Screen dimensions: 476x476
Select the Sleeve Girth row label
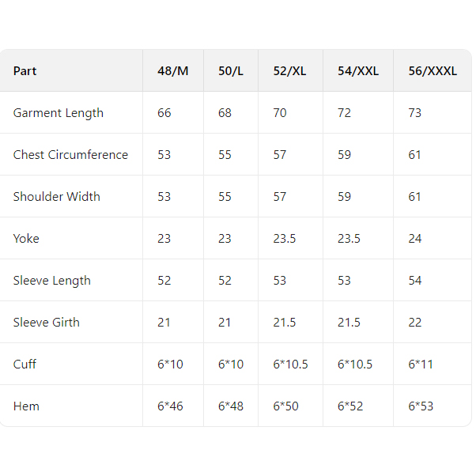[47, 323]
